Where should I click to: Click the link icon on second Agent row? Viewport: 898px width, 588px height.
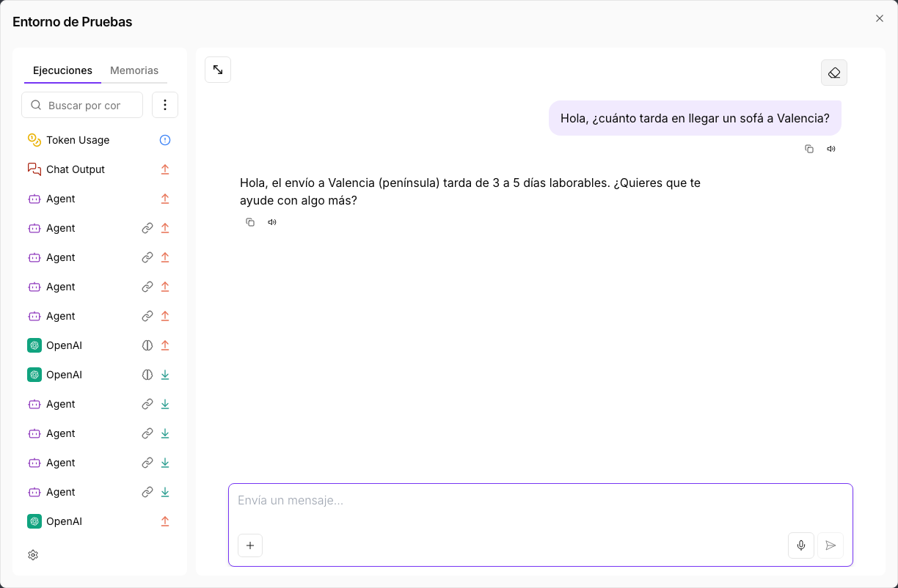coord(147,228)
